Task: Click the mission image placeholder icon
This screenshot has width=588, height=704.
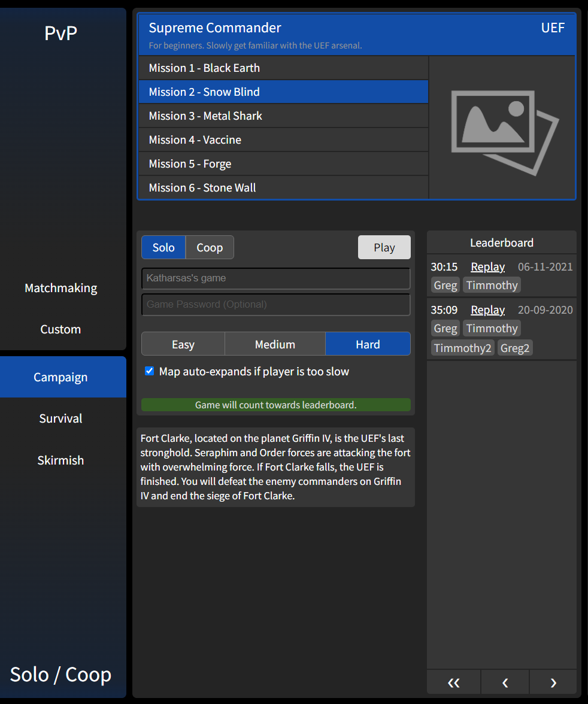Action: coord(504,132)
